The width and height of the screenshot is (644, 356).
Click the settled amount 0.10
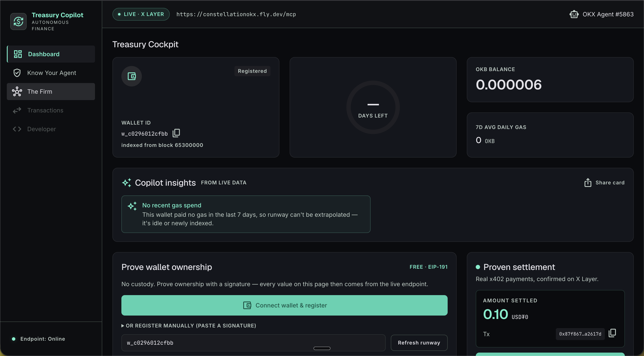coord(495,314)
